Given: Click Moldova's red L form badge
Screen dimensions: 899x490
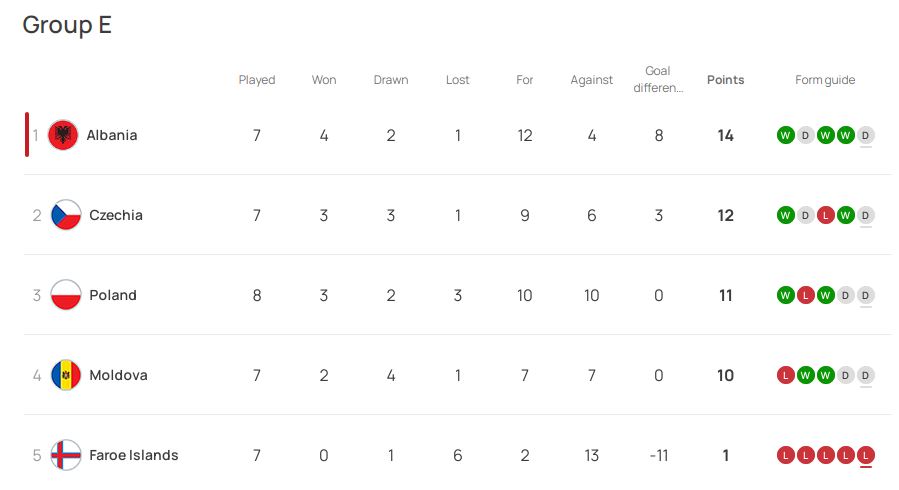Looking at the screenshot, I should [x=785, y=375].
